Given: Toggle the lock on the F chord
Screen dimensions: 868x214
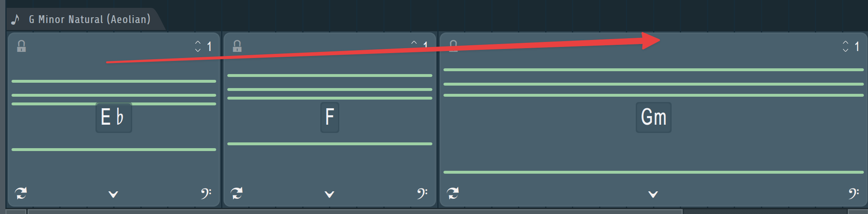Looking at the screenshot, I should click(237, 46).
